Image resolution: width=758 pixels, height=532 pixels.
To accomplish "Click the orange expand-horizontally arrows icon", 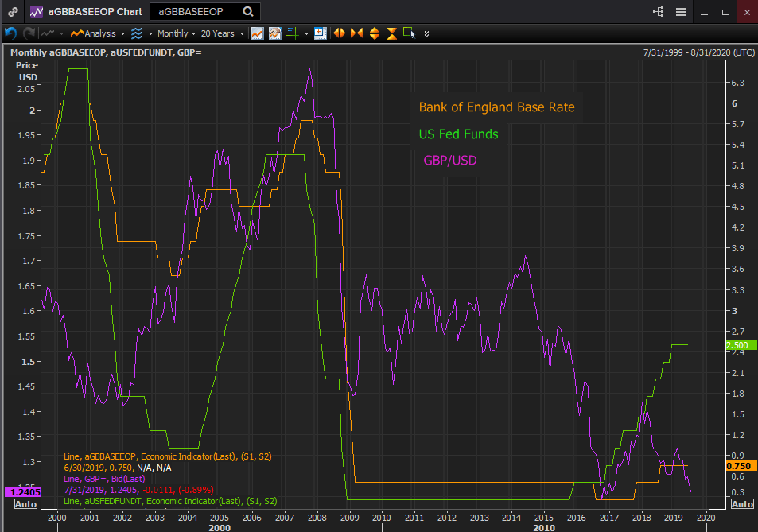I will 339,33.
